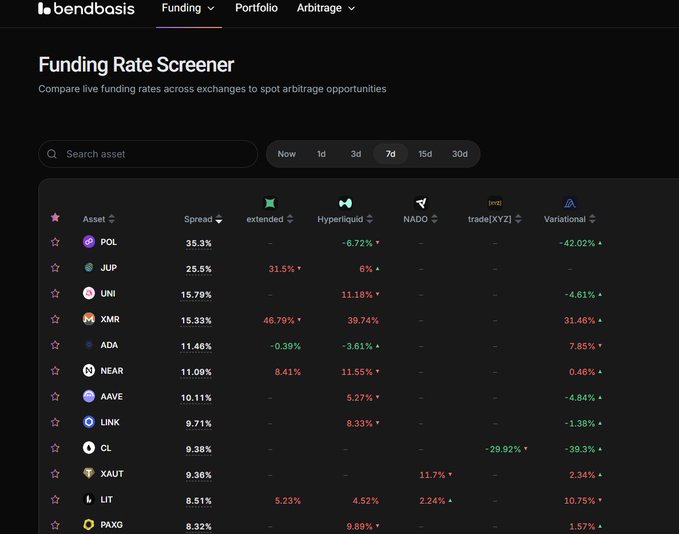The width and height of the screenshot is (679, 534).
Task: Click the AAVE coin icon
Action: point(89,396)
